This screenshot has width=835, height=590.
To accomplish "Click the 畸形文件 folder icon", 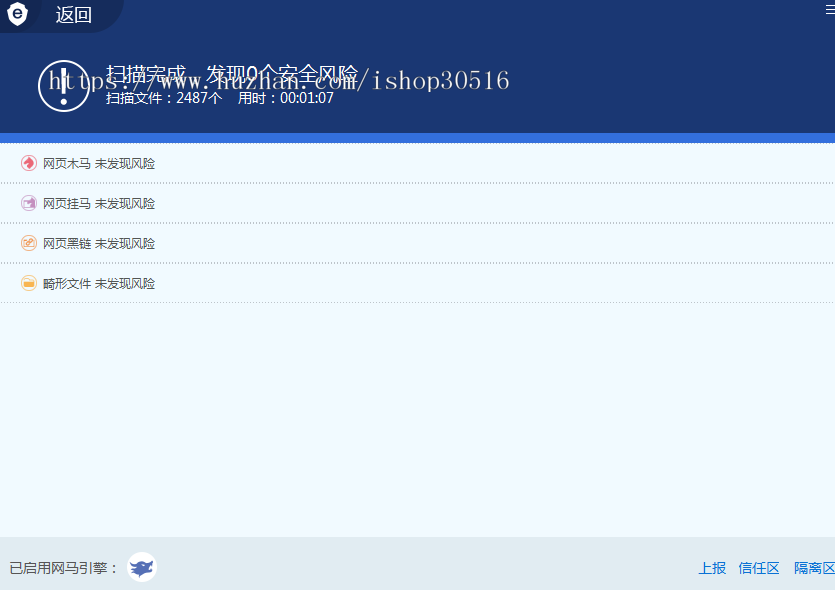I will pyautogui.click(x=29, y=283).
